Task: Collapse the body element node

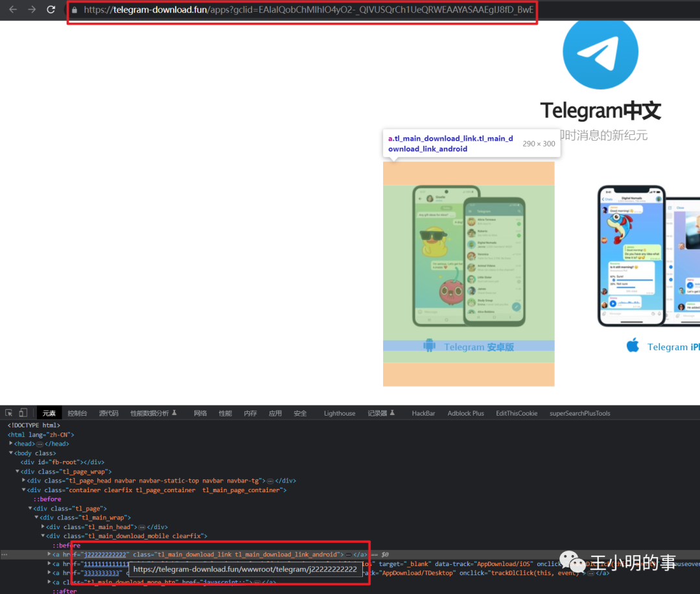Action: tap(11, 453)
